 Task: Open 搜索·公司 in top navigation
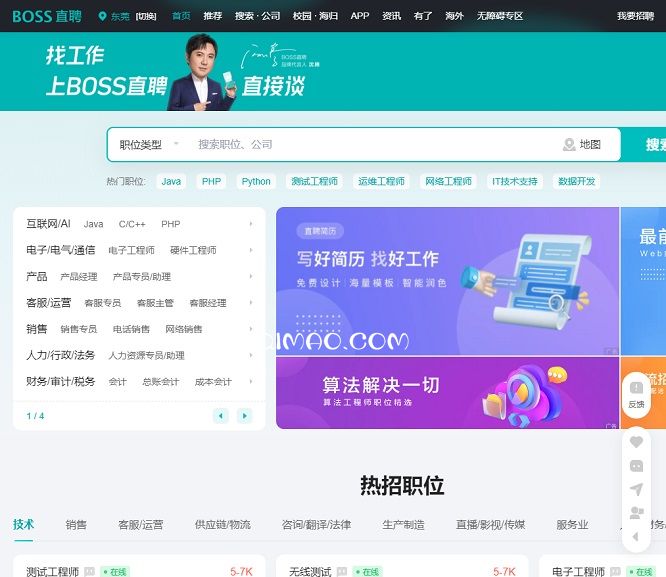(257, 16)
